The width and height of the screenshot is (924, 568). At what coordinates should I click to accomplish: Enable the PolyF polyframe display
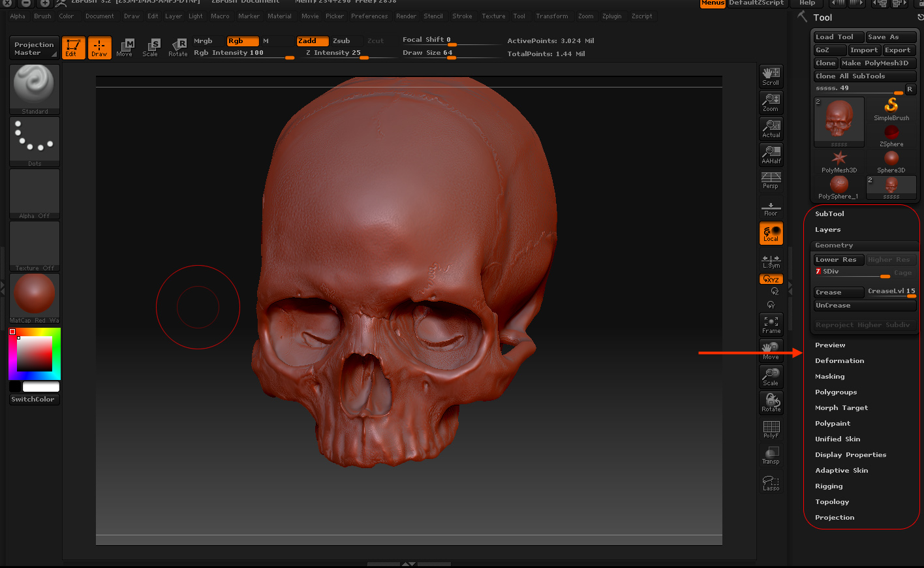click(x=771, y=429)
